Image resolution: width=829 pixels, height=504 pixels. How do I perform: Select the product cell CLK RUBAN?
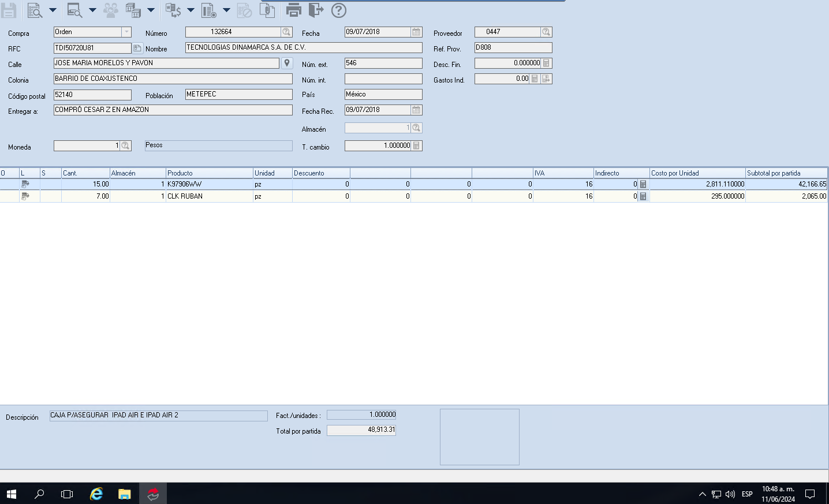(x=210, y=196)
